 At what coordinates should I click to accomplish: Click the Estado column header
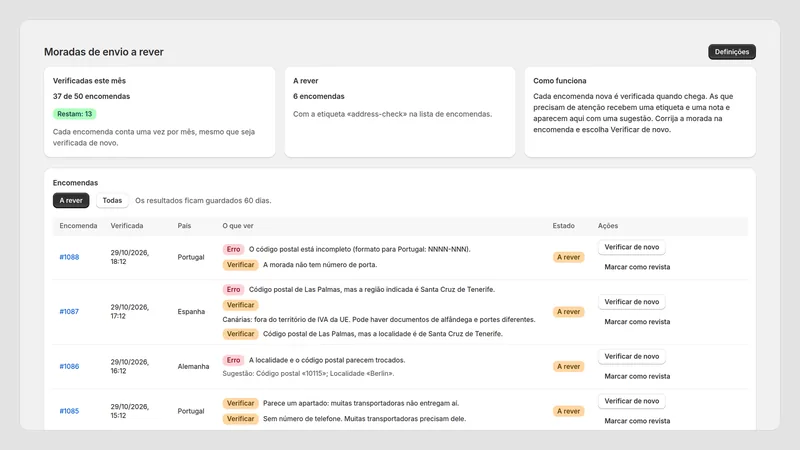point(563,226)
